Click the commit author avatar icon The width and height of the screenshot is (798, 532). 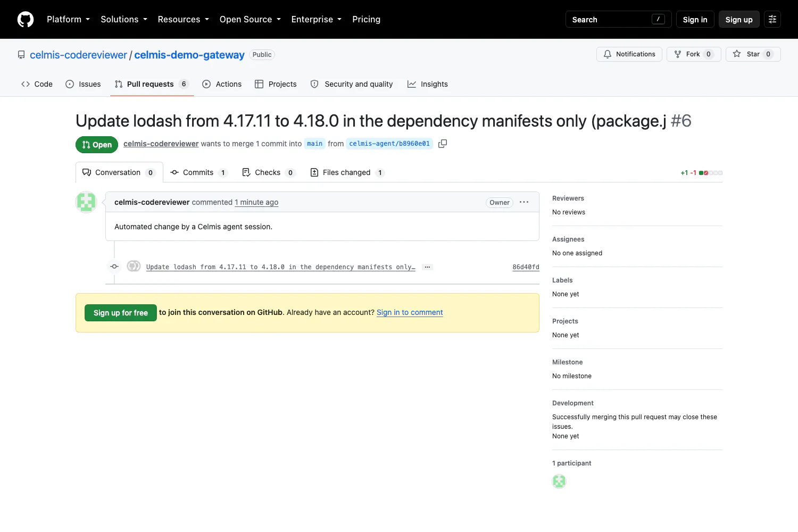coord(134,267)
